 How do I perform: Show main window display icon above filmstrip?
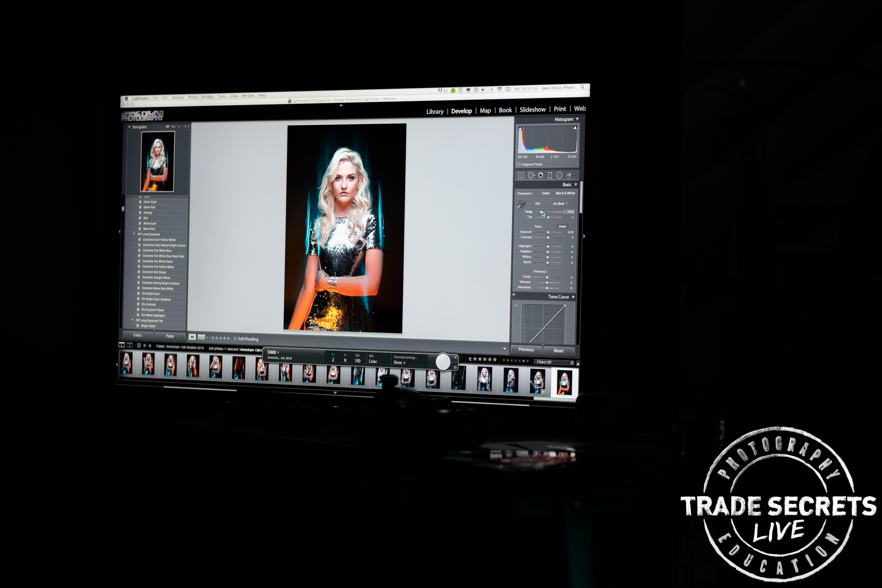point(122,345)
